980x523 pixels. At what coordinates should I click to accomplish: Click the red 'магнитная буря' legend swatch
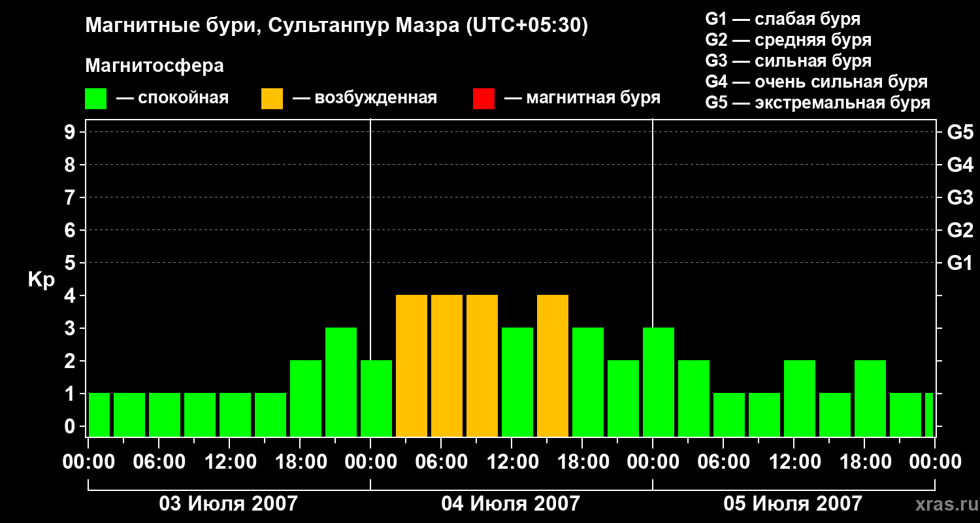[x=483, y=99]
